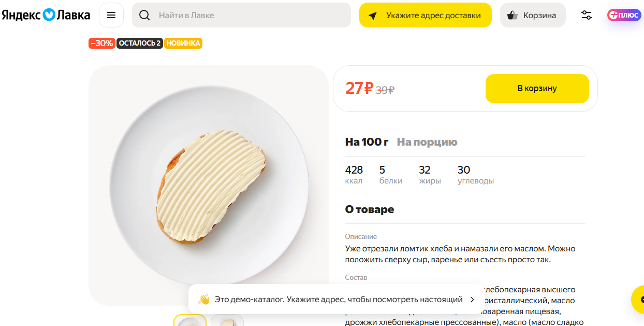Switch nutrition to 'На порцию'
644x326 pixels.
point(427,142)
